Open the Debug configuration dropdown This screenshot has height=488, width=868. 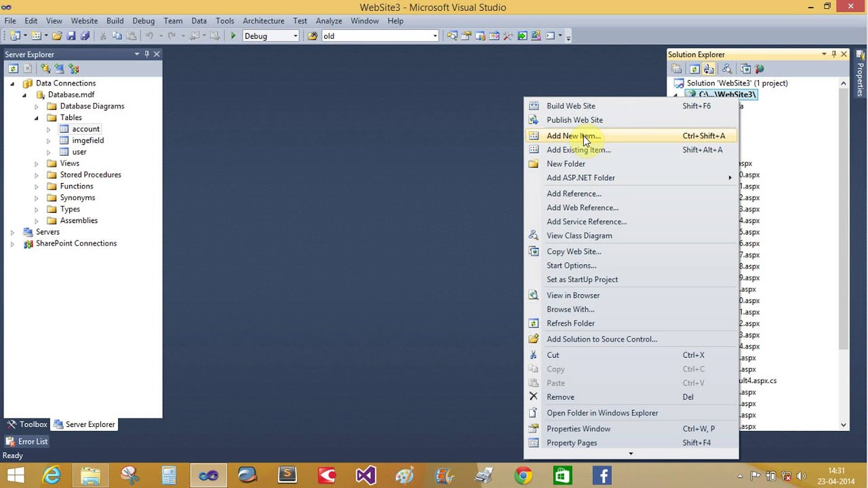295,36
